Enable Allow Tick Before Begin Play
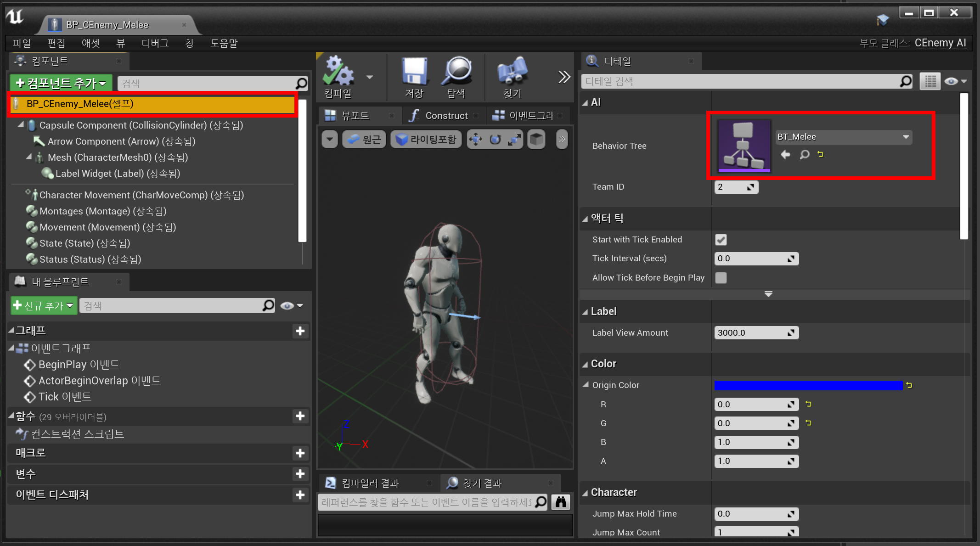The width and height of the screenshot is (980, 546). (721, 278)
